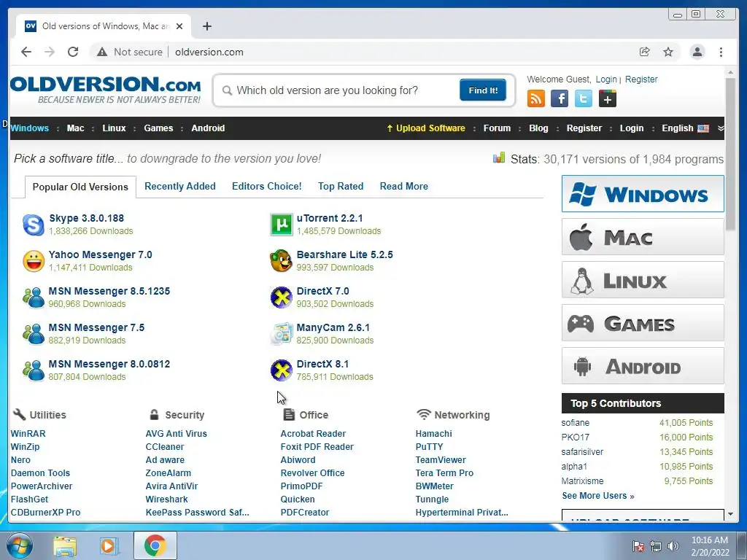Click the uTorrent green icon
Viewport: 747px width, 560px height.
[x=281, y=225]
